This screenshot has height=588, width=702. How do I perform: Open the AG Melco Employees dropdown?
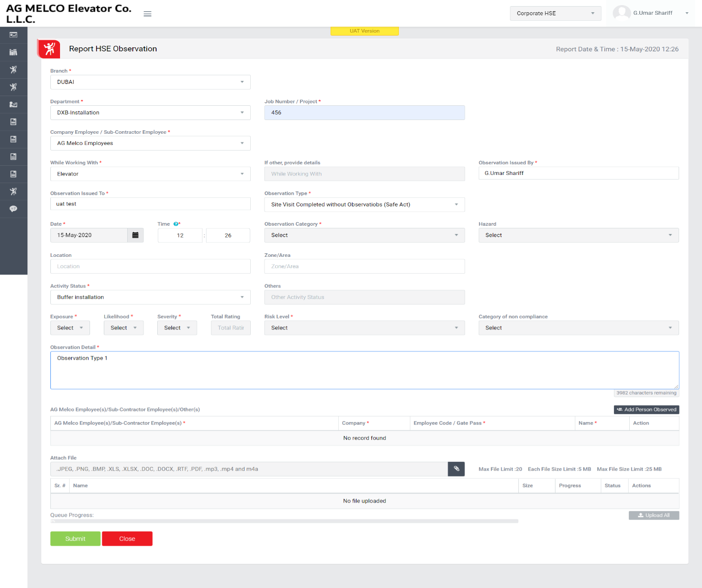(x=151, y=143)
